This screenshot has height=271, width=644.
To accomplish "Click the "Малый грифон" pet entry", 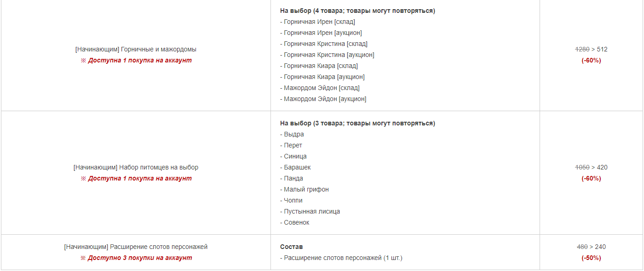I will (x=306, y=189).
